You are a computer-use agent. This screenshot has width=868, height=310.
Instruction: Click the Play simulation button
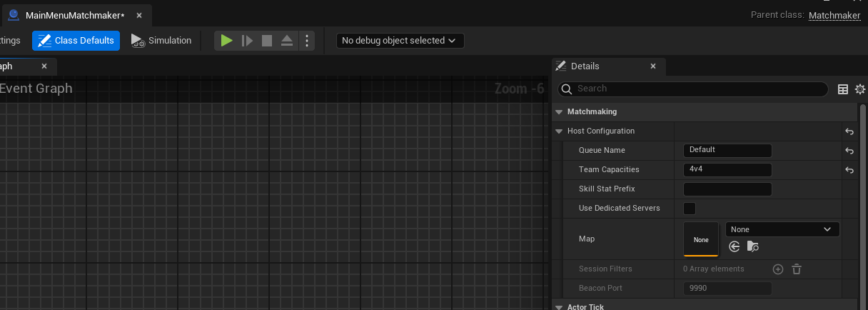point(226,41)
